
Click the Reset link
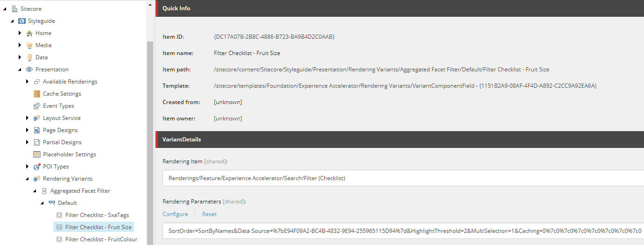coord(209,214)
